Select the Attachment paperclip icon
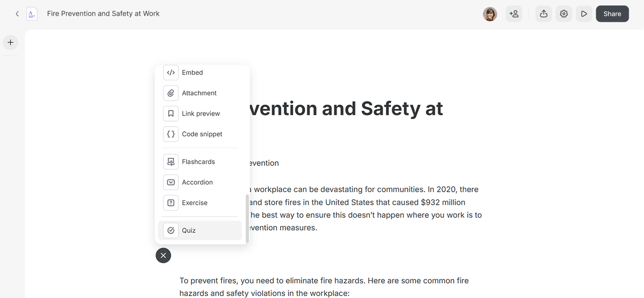This screenshot has width=644, height=298. click(171, 93)
